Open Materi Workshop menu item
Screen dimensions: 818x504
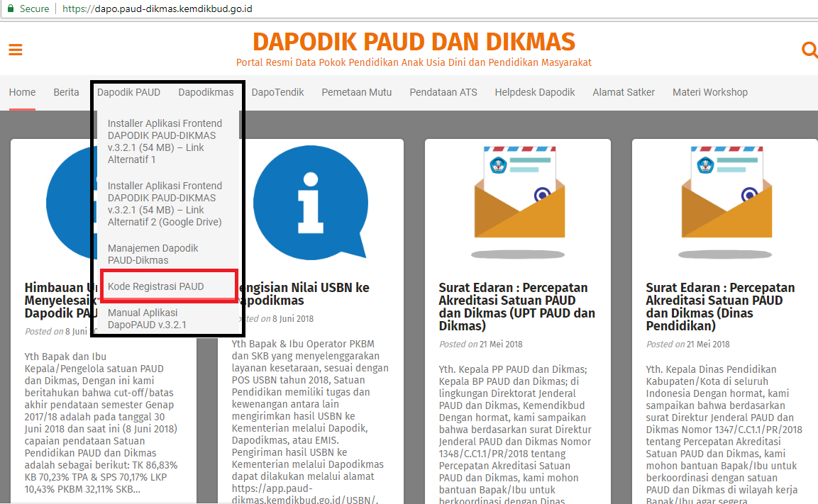click(710, 92)
